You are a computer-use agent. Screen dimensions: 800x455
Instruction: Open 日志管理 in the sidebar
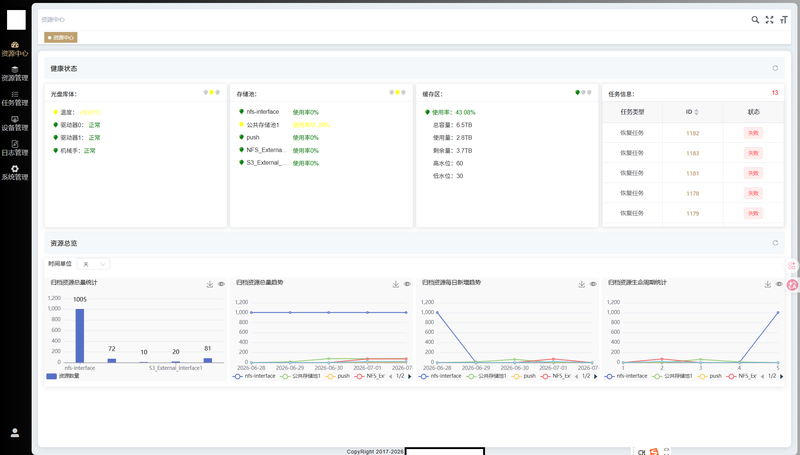pos(15,148)
